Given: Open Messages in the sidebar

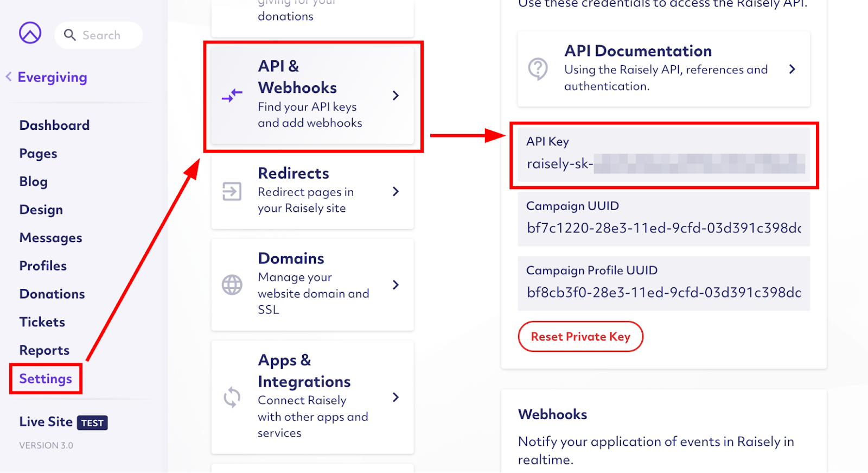Looking at the screenshot, I should pos(50,238).
